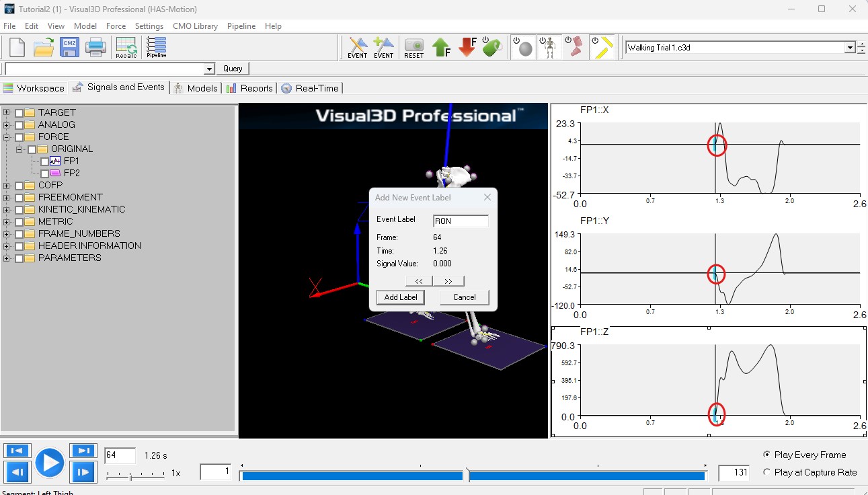Screen dimensions: 868x495
Task: Toggle the grey sphere markers display
Action: pos(523,47)
